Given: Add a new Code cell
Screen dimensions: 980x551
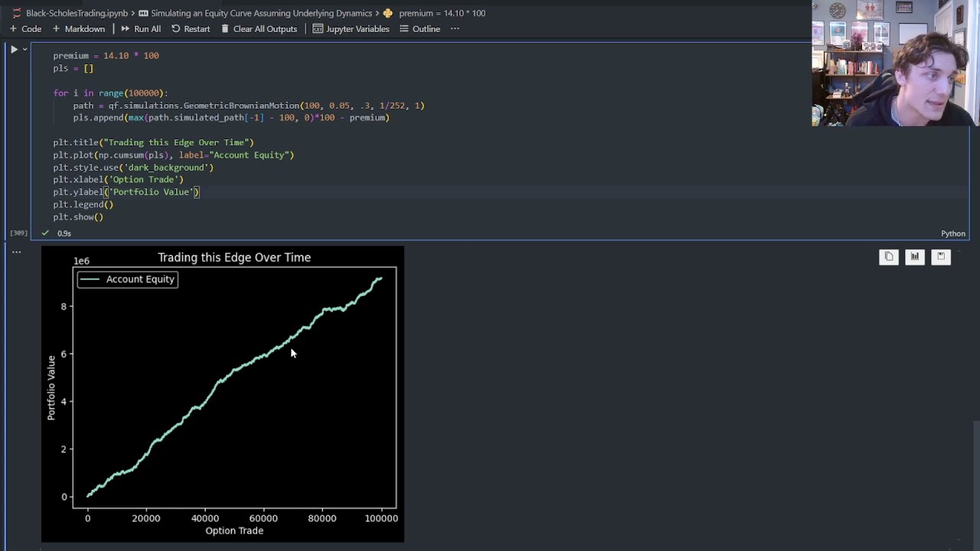Looking at the screenshot, I should coord(25,29).
